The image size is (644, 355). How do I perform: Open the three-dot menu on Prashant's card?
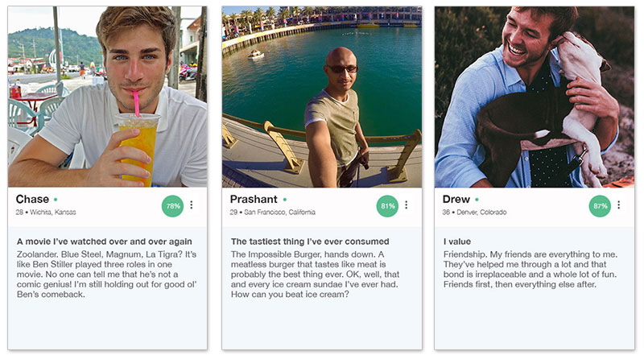[x=407, y=204]
